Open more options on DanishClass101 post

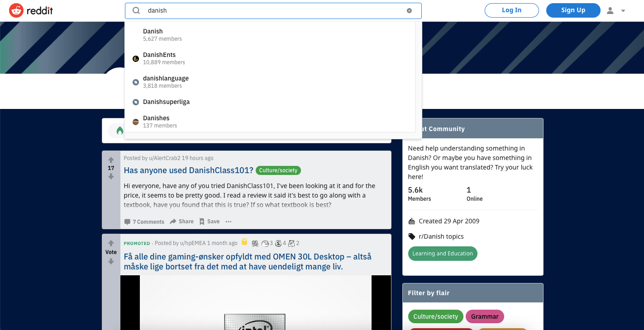(x=229, y=222)
